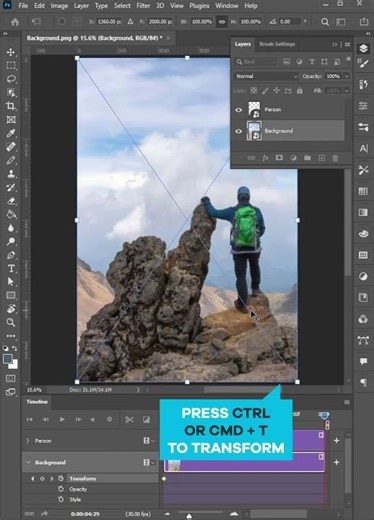374x520 pixels.
Task: Create a new group folder icon
Action: click(307, 158)
